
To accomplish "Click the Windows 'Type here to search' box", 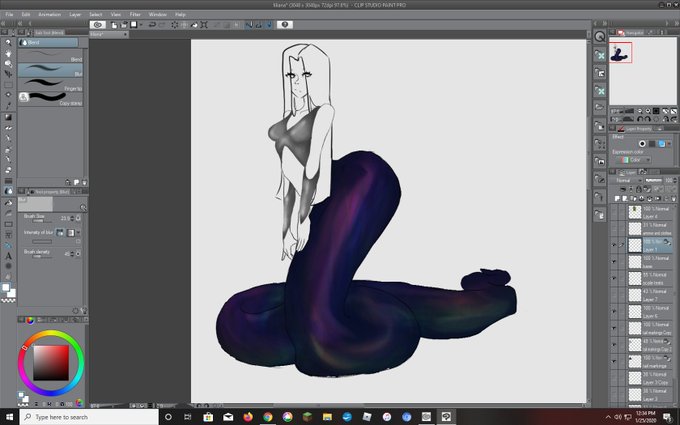I will pyautogui.click(x=90, y=417).
